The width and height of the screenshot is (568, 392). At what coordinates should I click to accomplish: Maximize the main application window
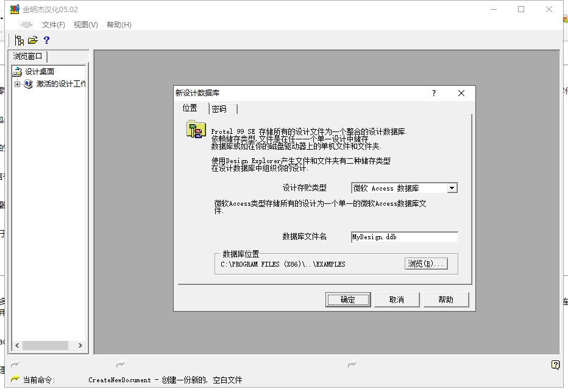[x=521, y=9]
